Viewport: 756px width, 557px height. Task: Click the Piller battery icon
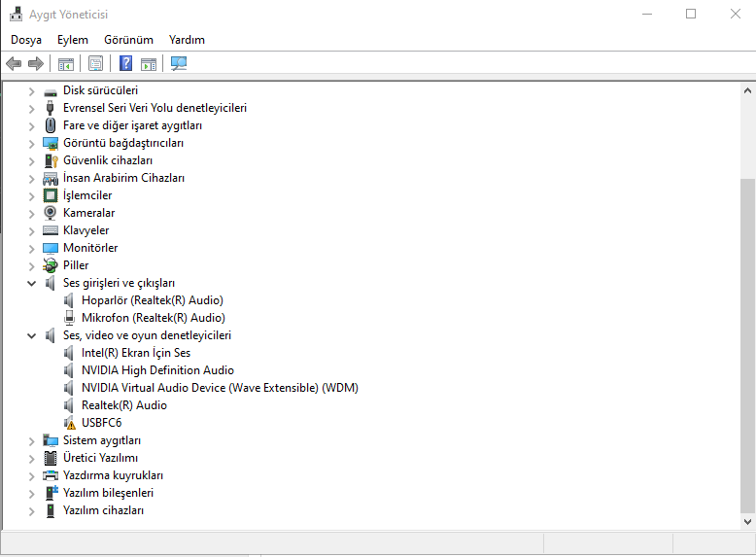pos(51,265)
